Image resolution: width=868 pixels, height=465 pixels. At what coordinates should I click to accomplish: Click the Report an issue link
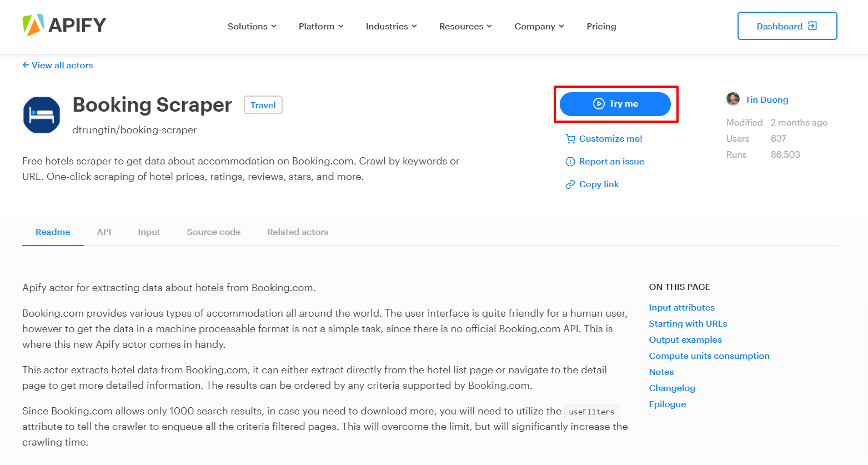point(605,162)
